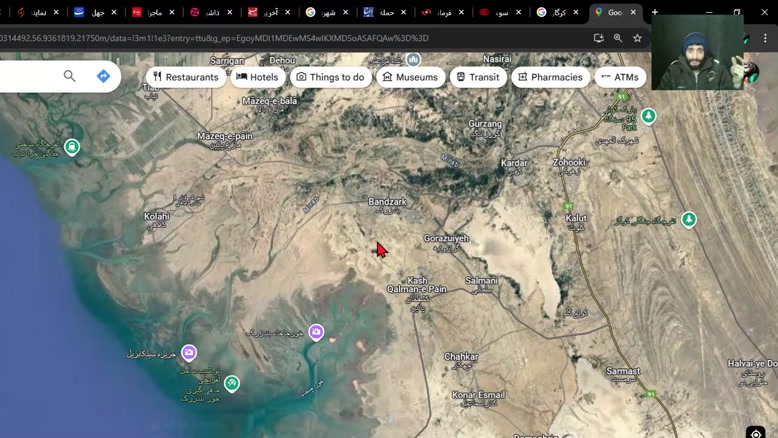Click the search magnifier icon in Maps

tap(69, 76)
